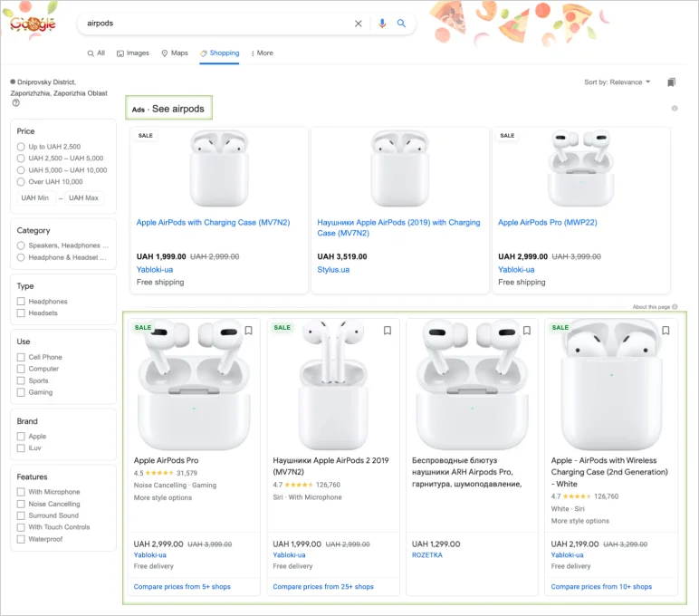
Task: Filter by Apple brand
Action: (x=21, y=437)
